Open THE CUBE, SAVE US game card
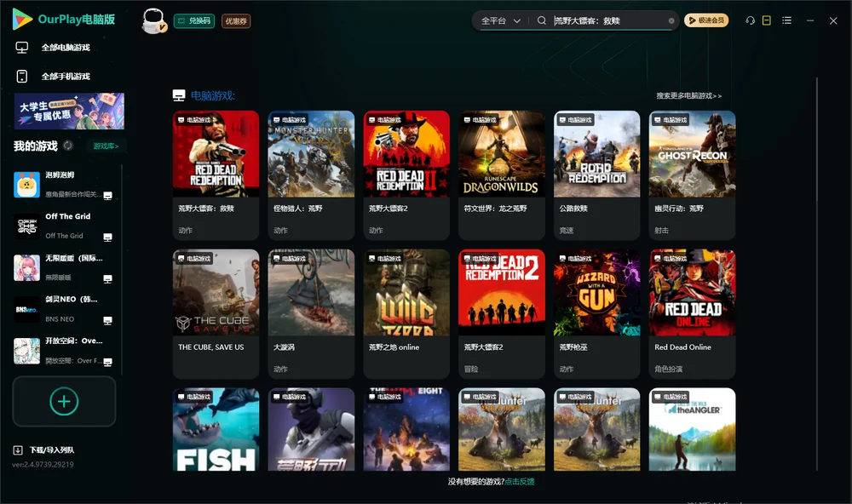 coord(216,313)
